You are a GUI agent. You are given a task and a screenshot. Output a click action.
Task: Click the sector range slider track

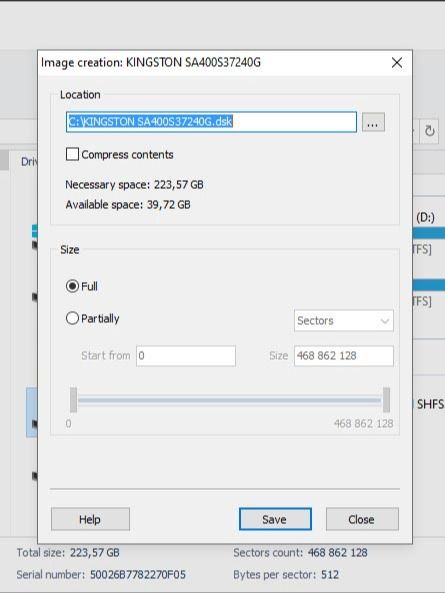229,400
